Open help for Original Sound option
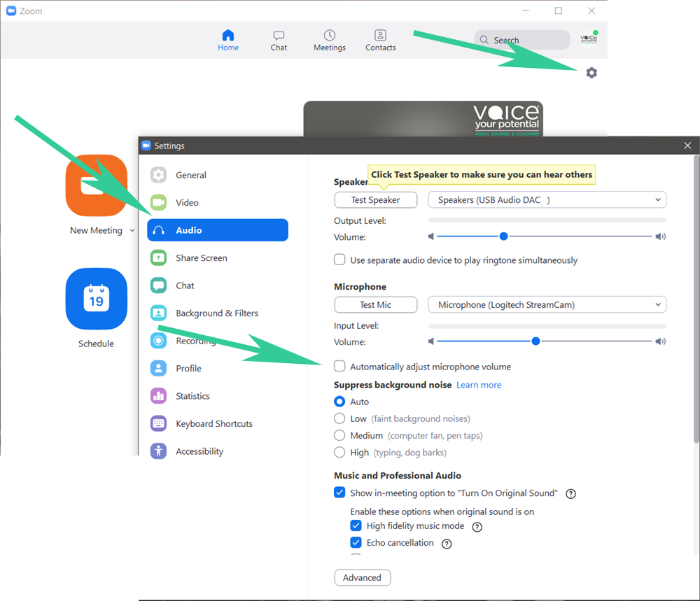700x601 pixels. pos(570,494)
